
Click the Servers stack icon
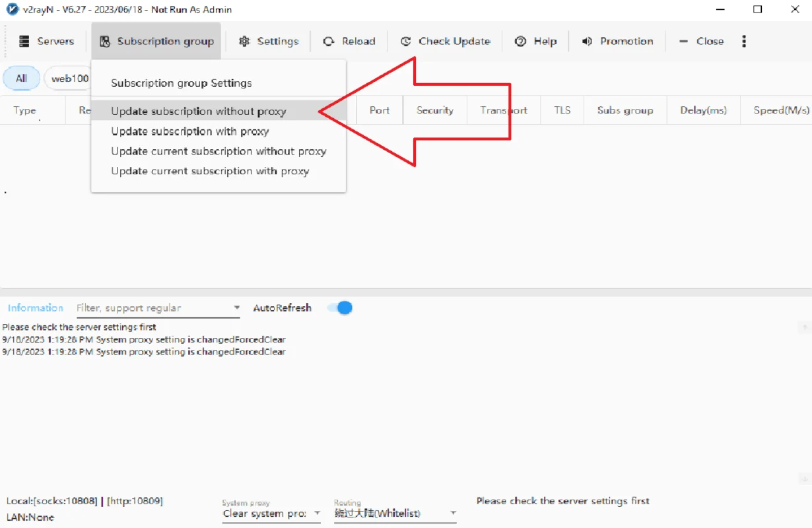24,41
